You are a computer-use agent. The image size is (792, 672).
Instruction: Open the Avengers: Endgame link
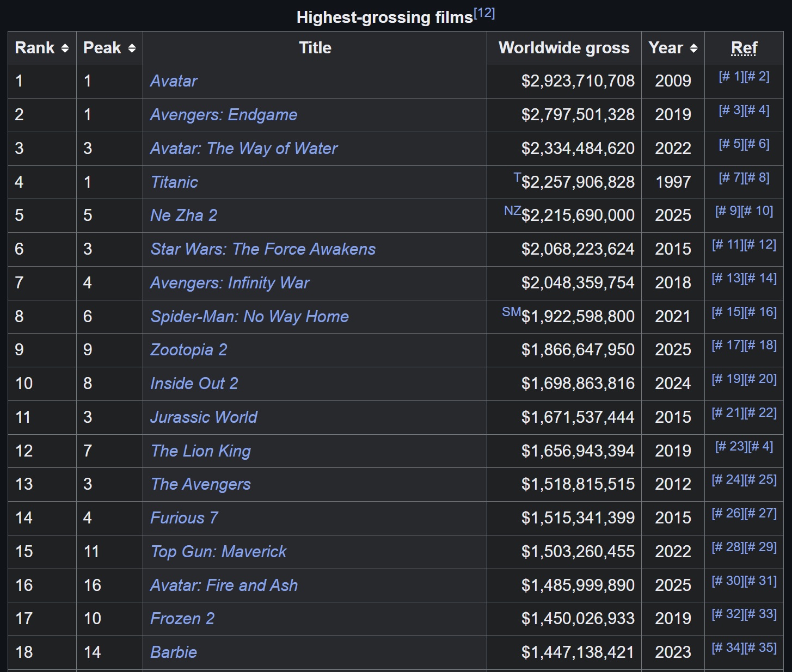(224, 115)
